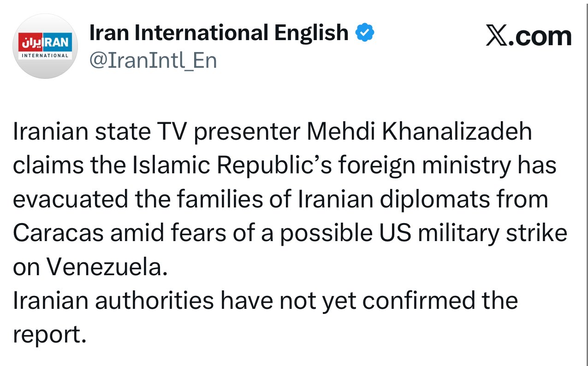This screenshot has width=588, height=366.
Task: Click the Iran International profile avatar
Action: point(45,46)
